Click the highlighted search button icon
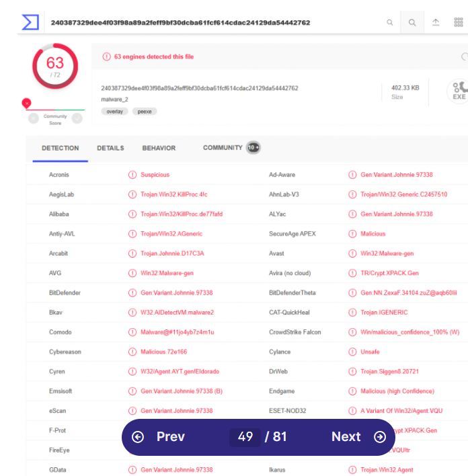Screen dimensions: 468x476 pyautogui.click(x=412, y=22)
